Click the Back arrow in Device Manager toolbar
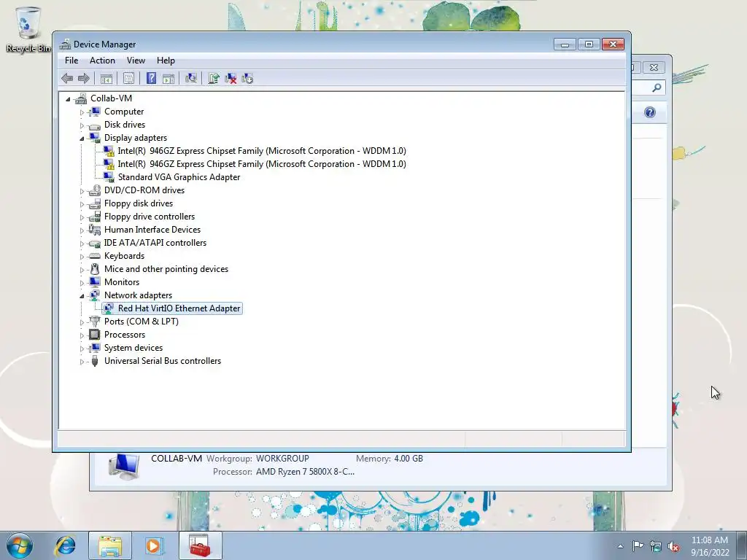The height and width of the screenshot is (560, 747). (x=67, y=78)
